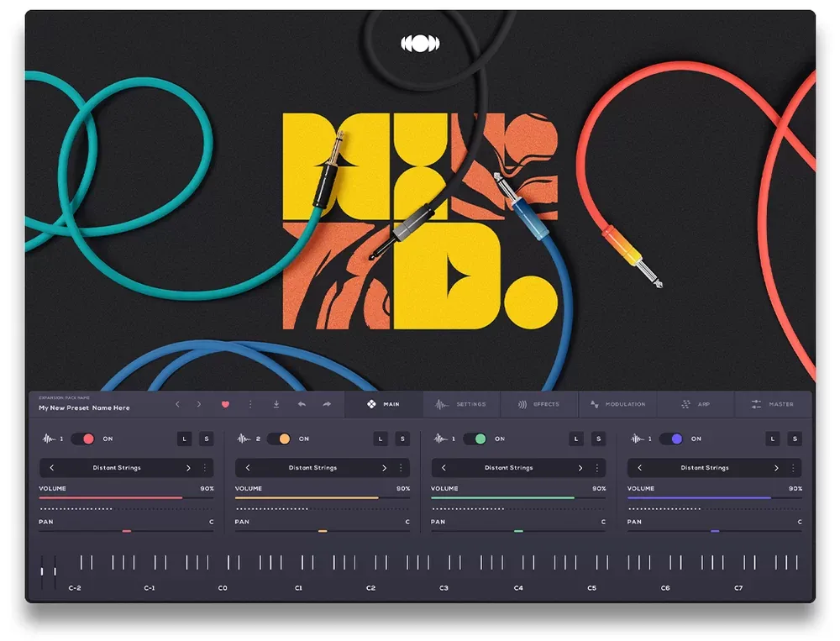Open the three-dot menu of the green layer sample
Viewport: 840px width, 641px height.
596,468
